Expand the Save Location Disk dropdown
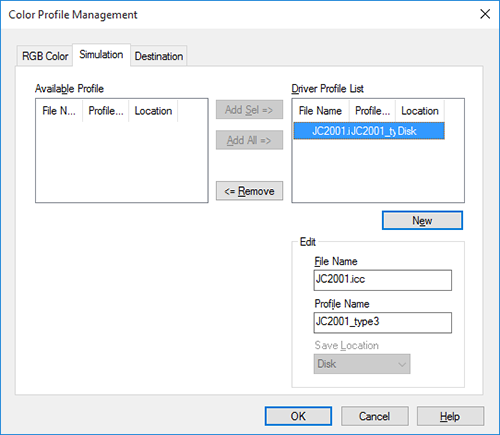This screenshot has height=435, width=500. point(362,364)
